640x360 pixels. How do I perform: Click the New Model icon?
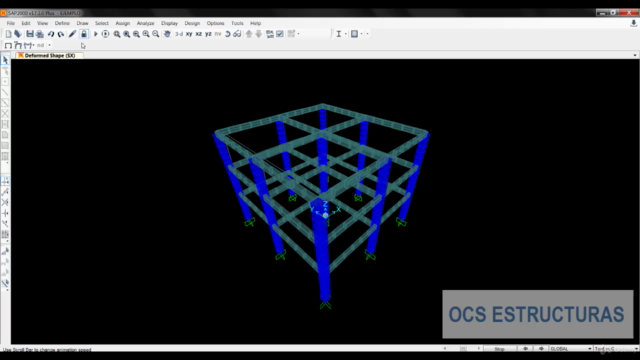pos(8,34)
